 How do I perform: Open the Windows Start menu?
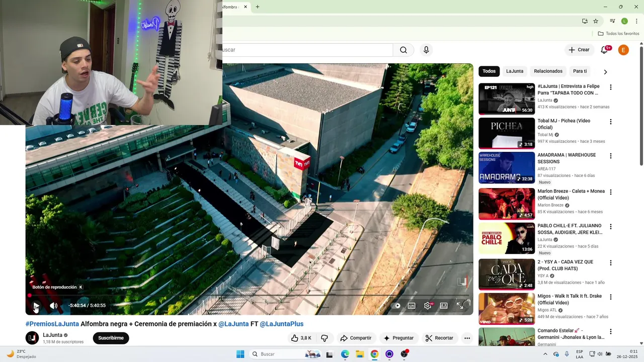pyautogui.click(x=240, y=354)
